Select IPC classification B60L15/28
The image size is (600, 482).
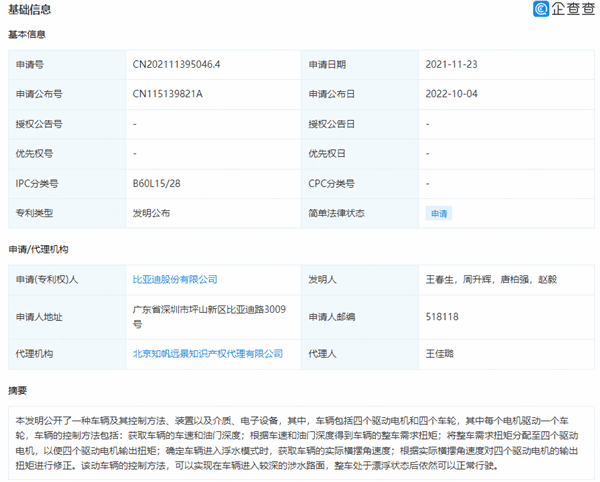coord(157,184)
